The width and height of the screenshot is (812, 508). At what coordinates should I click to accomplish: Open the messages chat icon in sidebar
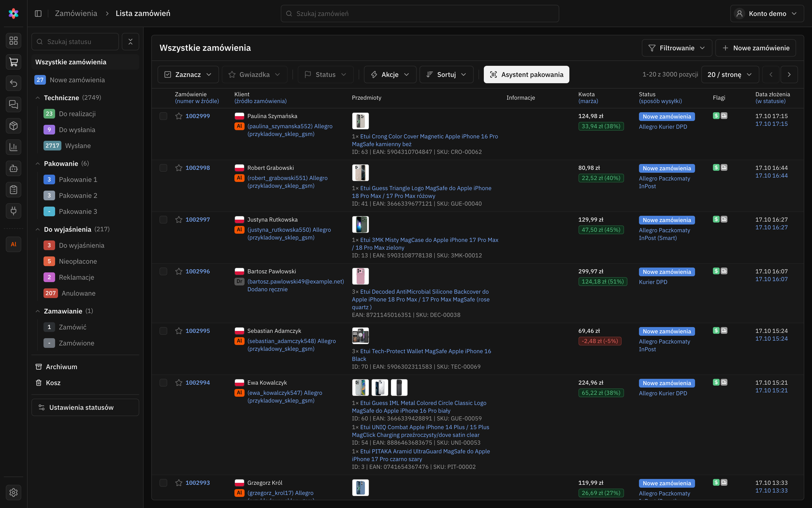tap(14, 105)
